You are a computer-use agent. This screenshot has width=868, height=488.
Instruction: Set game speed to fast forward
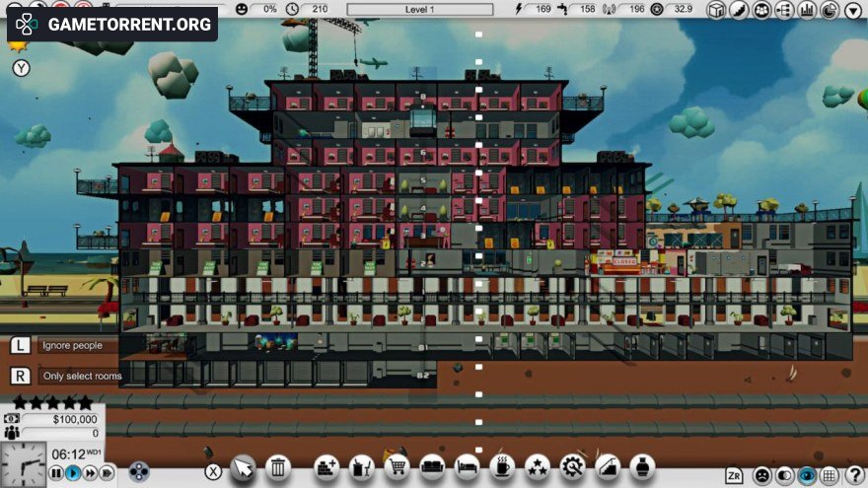pos(90,473)
